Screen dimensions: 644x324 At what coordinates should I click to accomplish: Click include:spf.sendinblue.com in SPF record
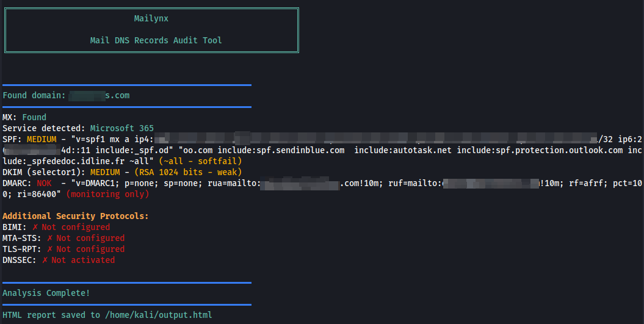tap(281, 150)
